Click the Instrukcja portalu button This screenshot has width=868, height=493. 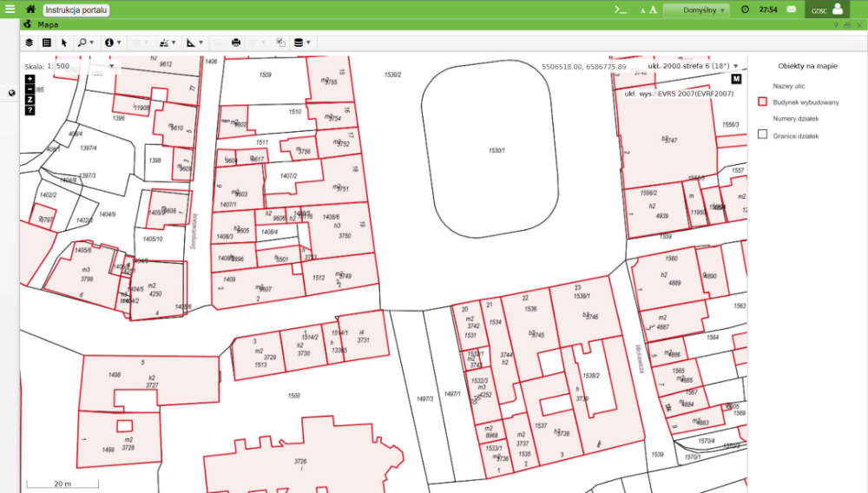(x=76, y=9)
